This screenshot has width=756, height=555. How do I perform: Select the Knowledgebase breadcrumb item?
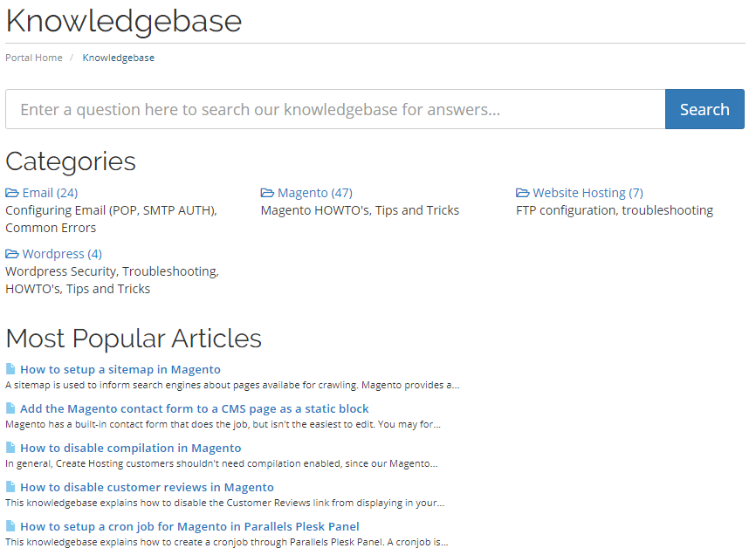coord(118,58)
